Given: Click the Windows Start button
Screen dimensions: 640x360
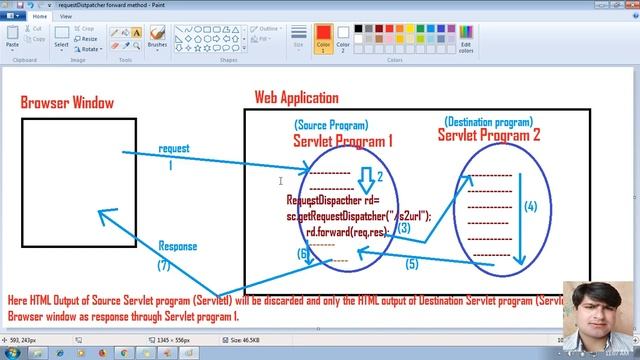Looking at the screenshot, I should (x=12, y=353).
